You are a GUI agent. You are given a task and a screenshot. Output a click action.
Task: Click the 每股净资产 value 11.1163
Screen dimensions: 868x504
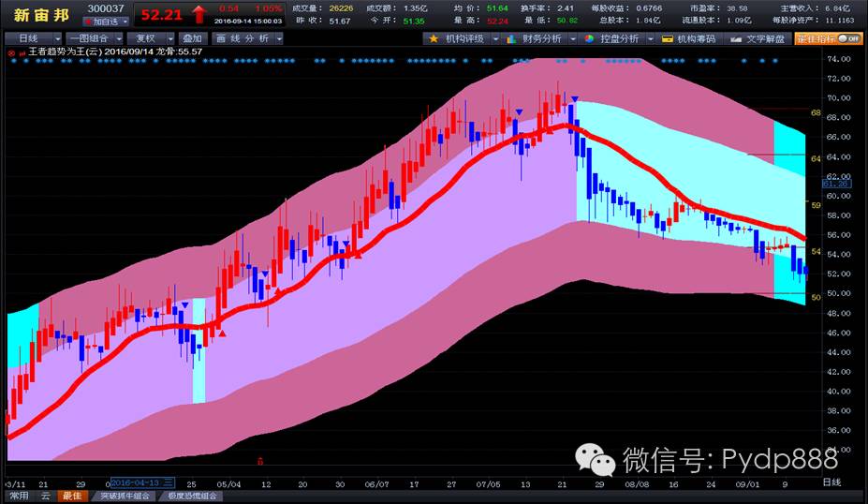839,20
